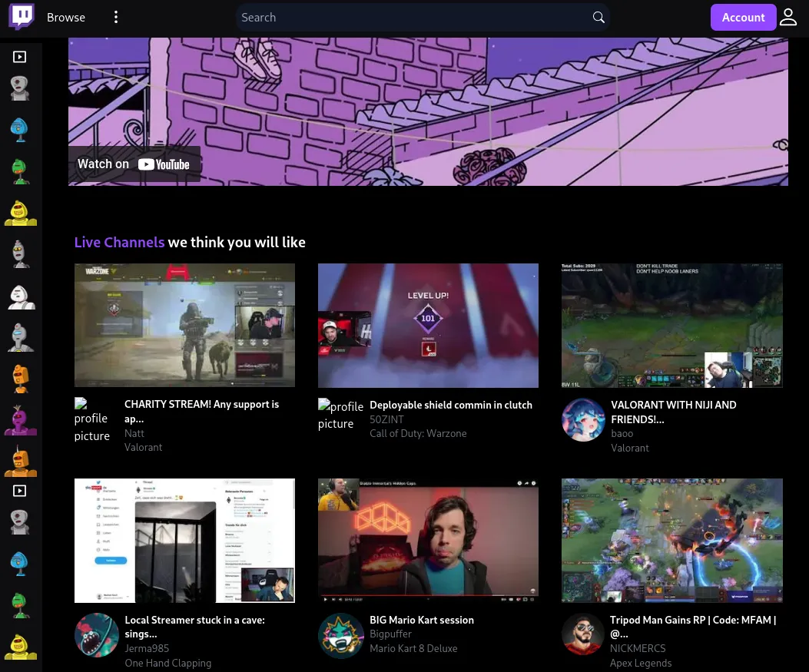Select the blue fish-bowl avatar in the sidebar
Screen dimensions: 809x672
point(20,129)
